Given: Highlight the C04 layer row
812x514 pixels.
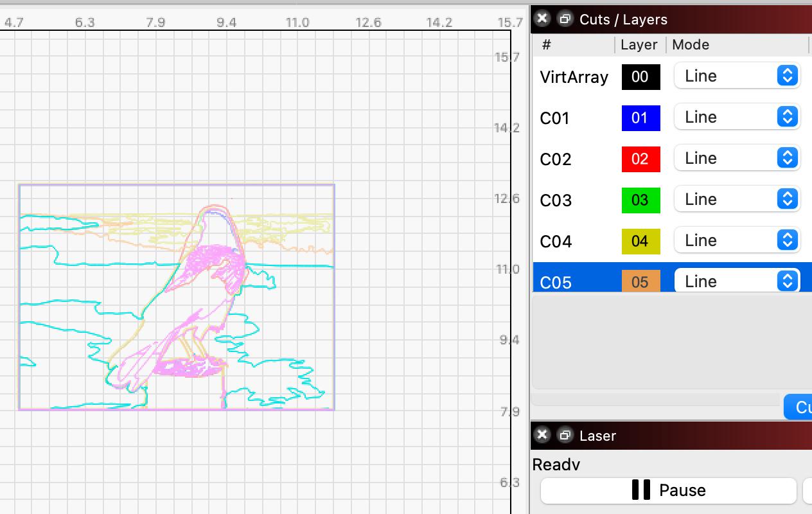Looking at the screenshot, I should pyautogui.click(x=556, y=242).
